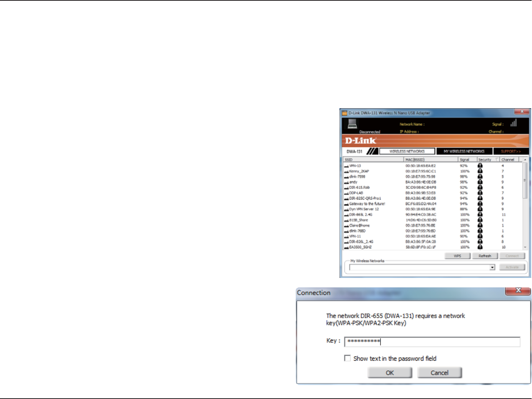Viewport: 532px width, 399px height.
Task: Click the network list scrollbar up arrow
Action: click(525, 160)
